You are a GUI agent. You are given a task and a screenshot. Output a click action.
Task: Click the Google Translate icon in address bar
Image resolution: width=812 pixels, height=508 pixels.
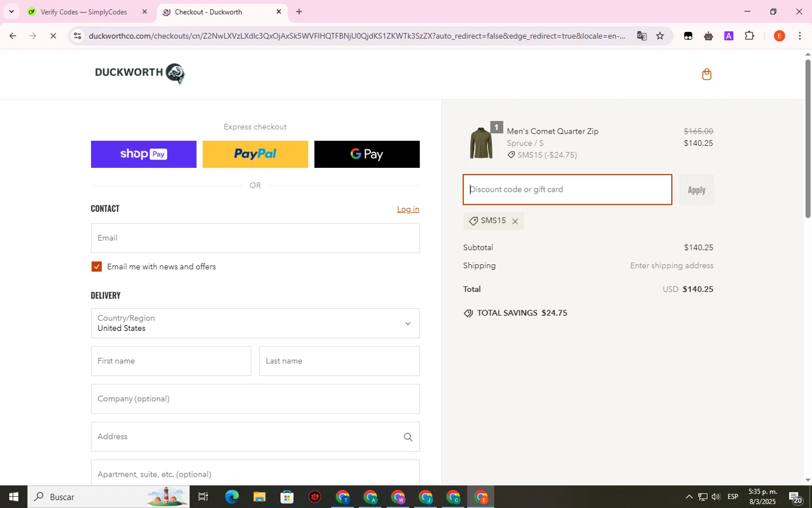click(641, 36)
